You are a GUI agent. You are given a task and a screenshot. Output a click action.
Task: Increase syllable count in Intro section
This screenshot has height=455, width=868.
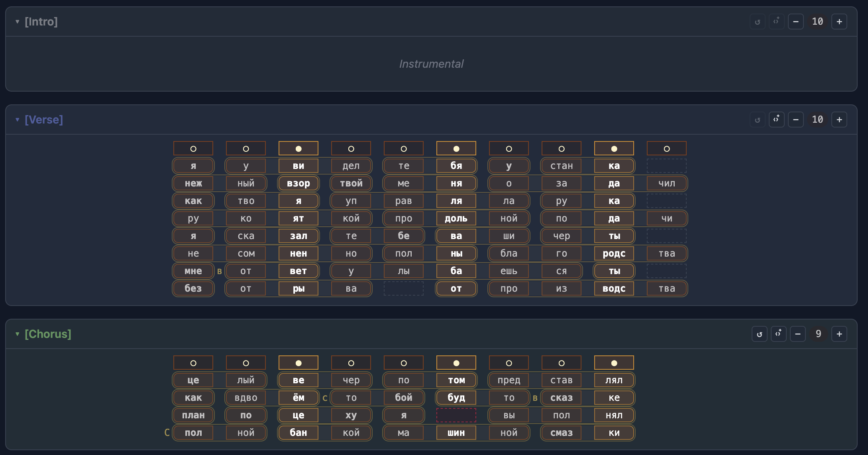(x=839, y=22)
